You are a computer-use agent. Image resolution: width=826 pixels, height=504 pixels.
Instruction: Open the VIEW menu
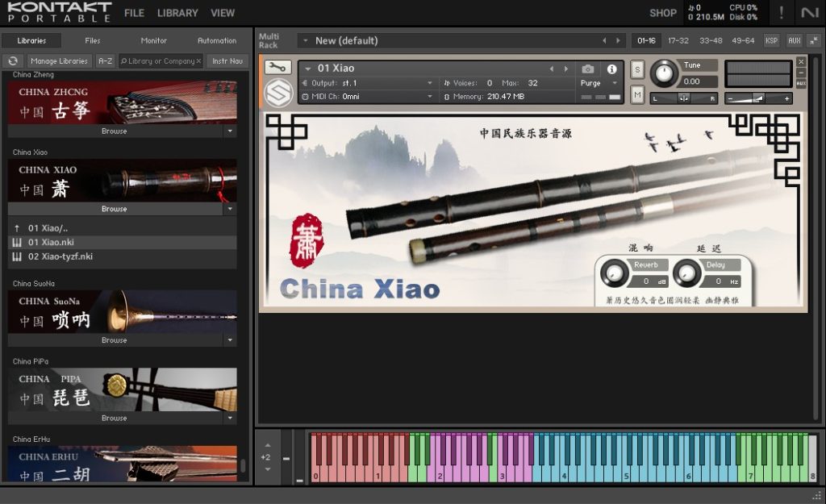(223, 13)
